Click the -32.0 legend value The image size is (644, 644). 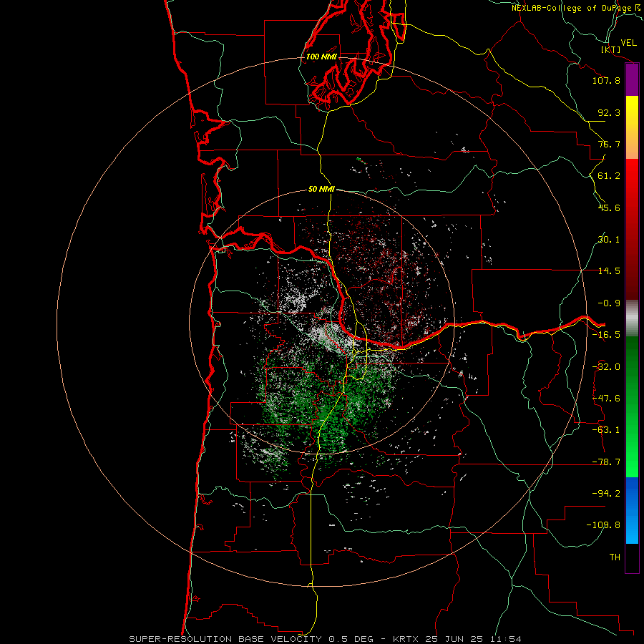(x=606, y=367)
